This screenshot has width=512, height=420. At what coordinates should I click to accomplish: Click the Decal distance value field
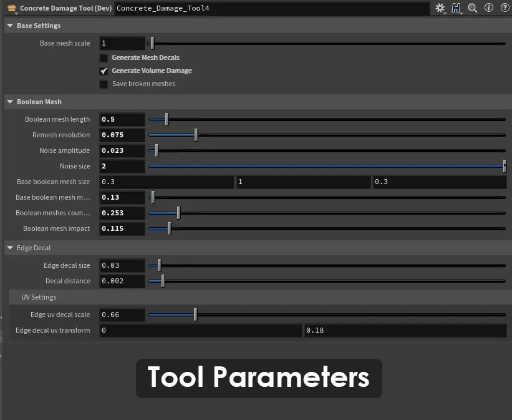(x=122, y=281)
